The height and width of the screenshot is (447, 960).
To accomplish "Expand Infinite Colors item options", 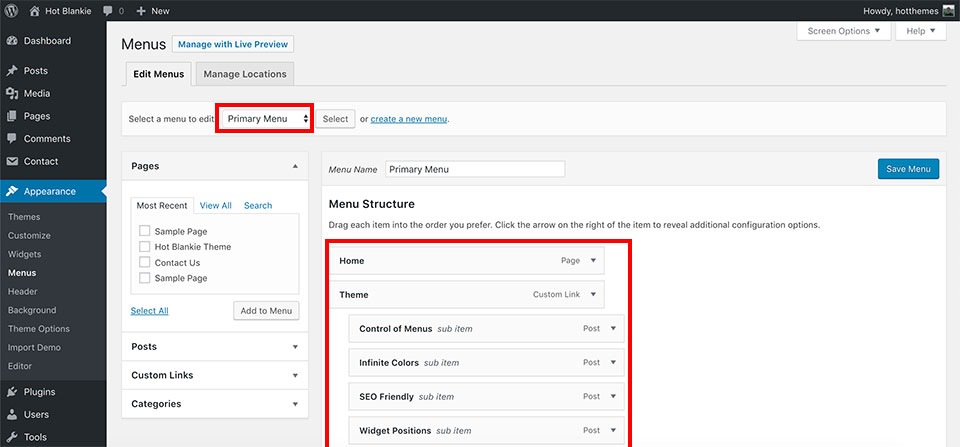I will point(613,362).
